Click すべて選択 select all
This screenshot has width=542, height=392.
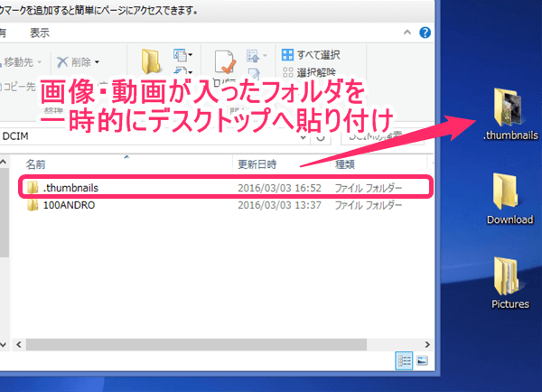click(311, 54)
